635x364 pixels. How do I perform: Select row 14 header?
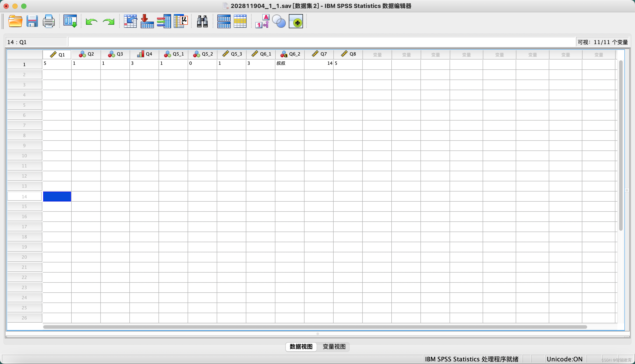24,197
